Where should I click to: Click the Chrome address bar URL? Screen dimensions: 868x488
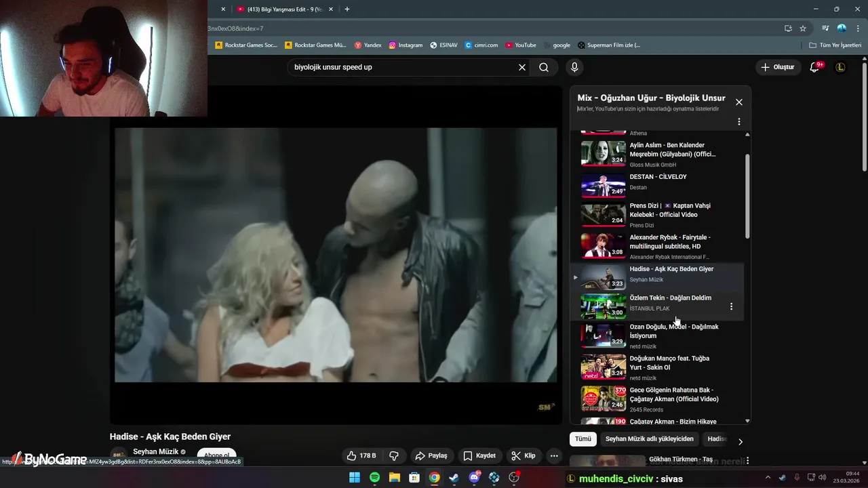488,28
